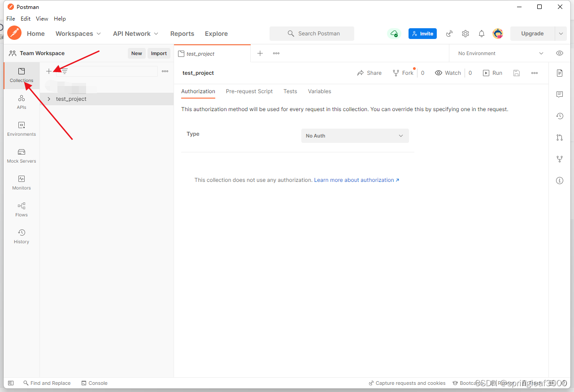Click Capture requests and cookies
The width and height of the screenshot is (574, 392).
coord(407,383)
